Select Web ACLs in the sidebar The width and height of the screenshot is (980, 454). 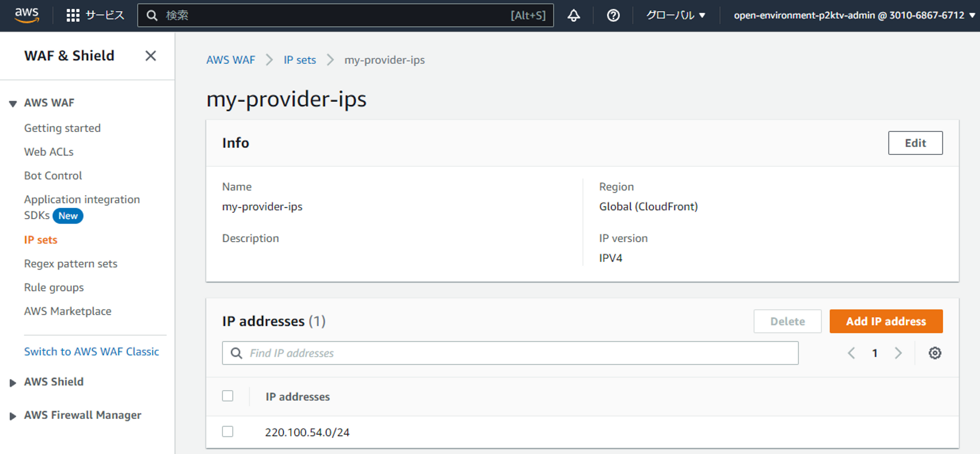click(x=49, y=151)
